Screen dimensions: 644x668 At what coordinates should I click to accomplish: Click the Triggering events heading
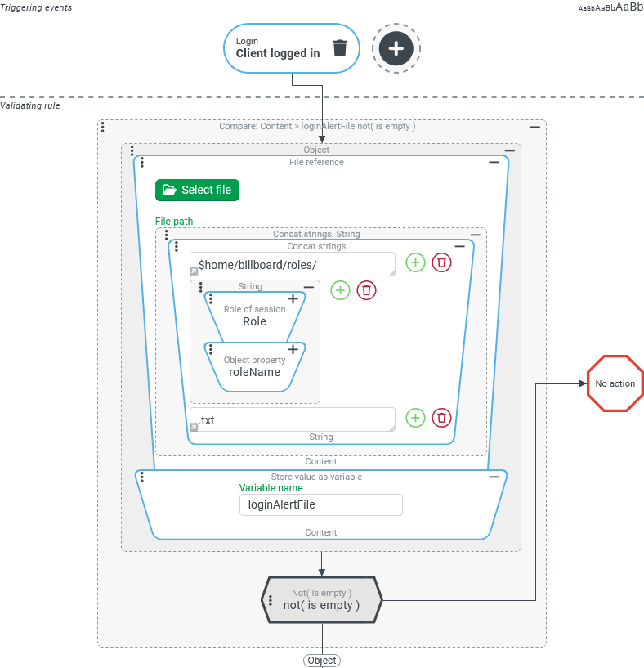pyautogui.click(x=36, y=7)
